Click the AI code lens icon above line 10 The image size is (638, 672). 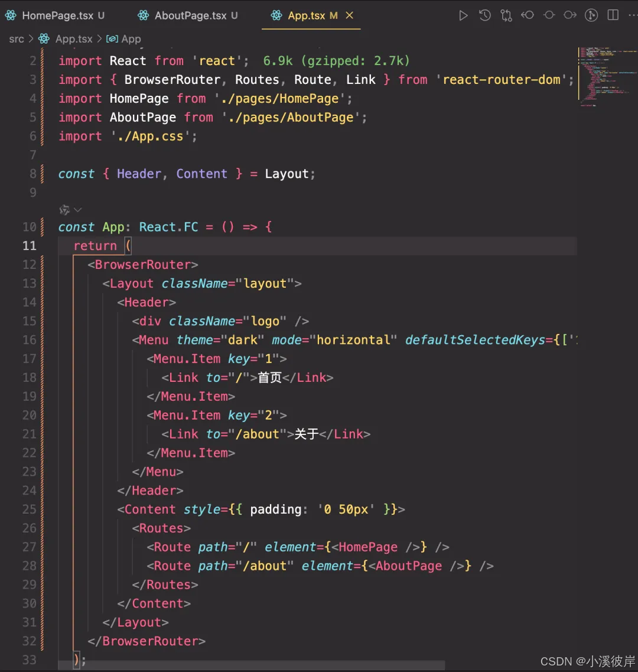point(65,210)
